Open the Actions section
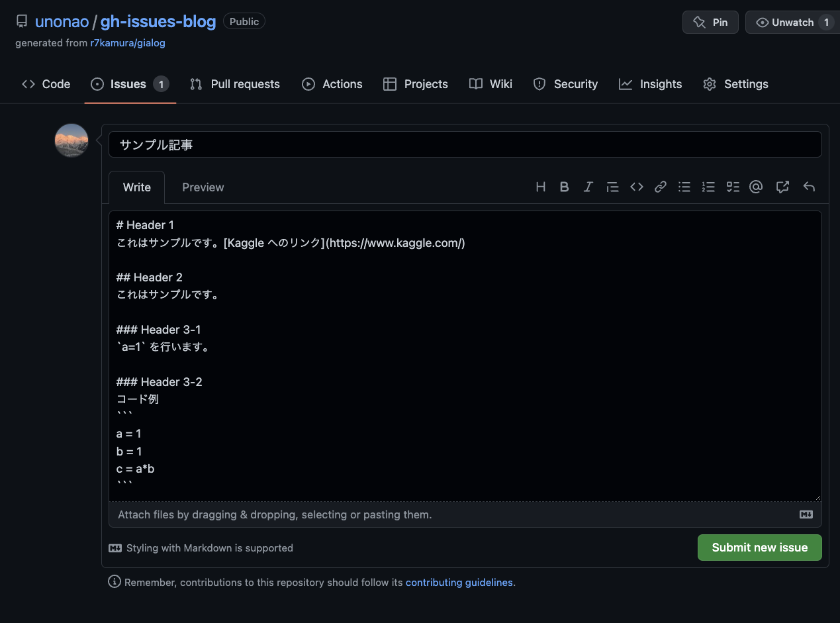The width and height of the screenshot is (840, 623). pyautogui.click(x=332, y=84)
